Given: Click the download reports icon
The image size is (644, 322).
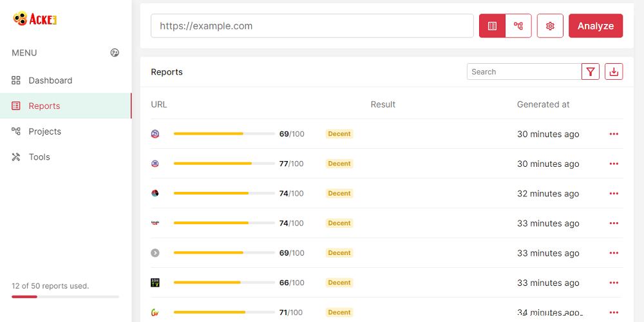Looking at the screenshot, I should 614,71.
